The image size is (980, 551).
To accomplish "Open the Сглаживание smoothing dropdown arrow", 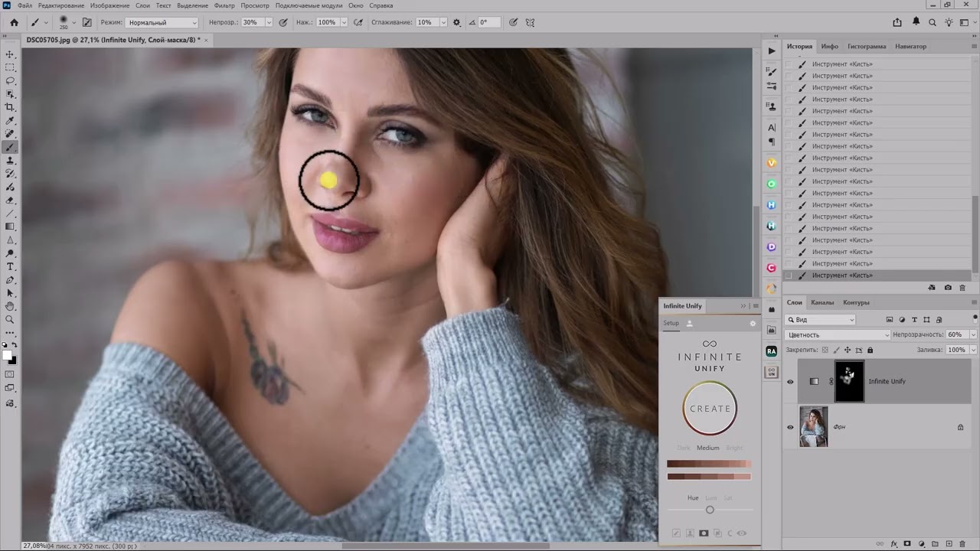I will tap(443, 22).
